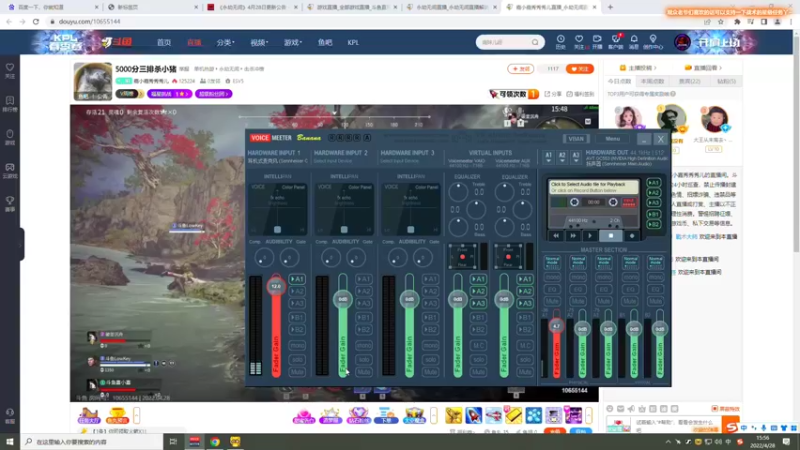
Task: Expand 游戏 menu in Douyu nav
Action: (293, 43)
